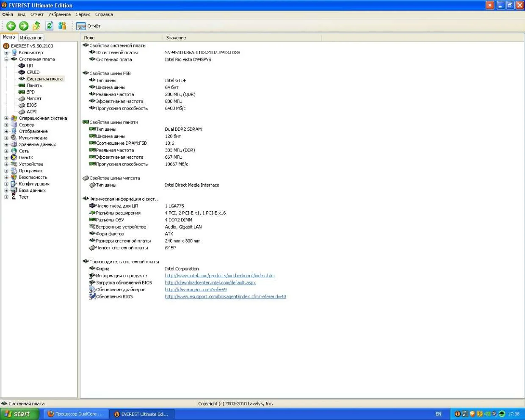Expand the Хранение данных node
Viewport: 525px width, 420px height.
point(6,144)
